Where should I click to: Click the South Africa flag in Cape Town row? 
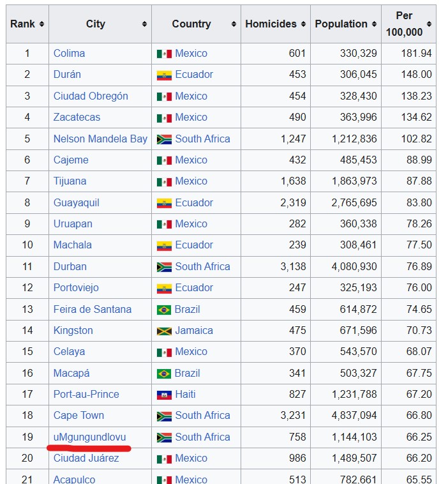coord(164,416)
